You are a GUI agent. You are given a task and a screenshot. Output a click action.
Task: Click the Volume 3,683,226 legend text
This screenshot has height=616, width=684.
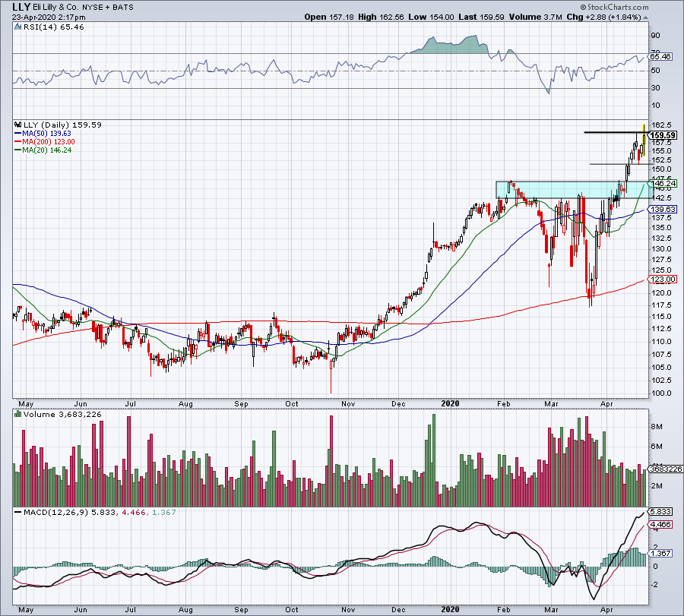62,414
